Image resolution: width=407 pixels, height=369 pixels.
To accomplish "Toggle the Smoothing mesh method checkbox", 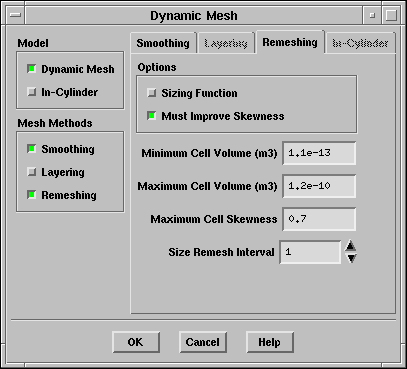I will tap(32, 149).
